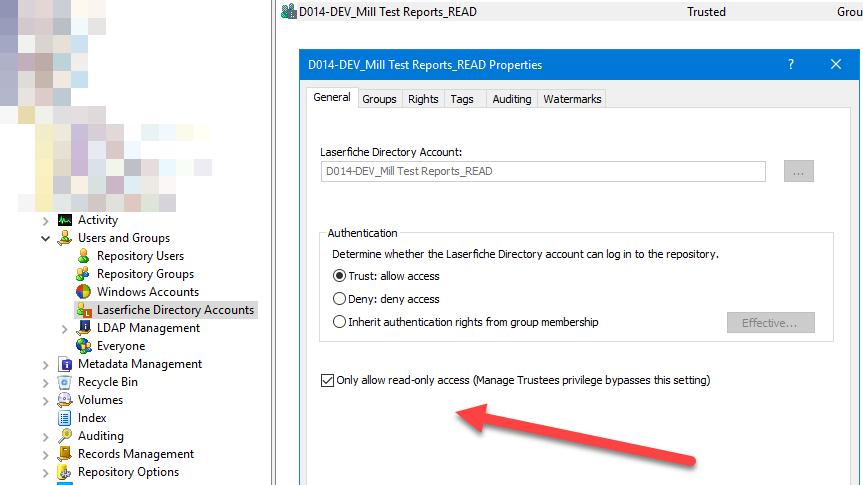Click the Index icon
863x485 pixels.
tap(65, 418)
